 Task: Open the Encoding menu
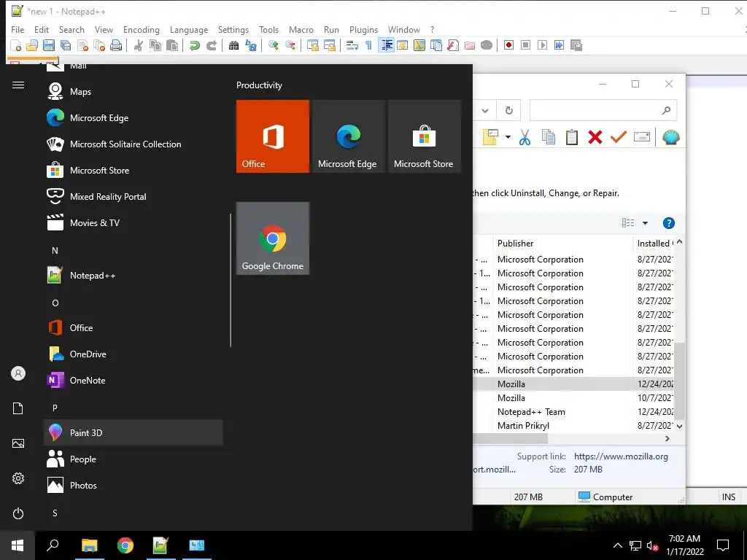coord(141,29)
